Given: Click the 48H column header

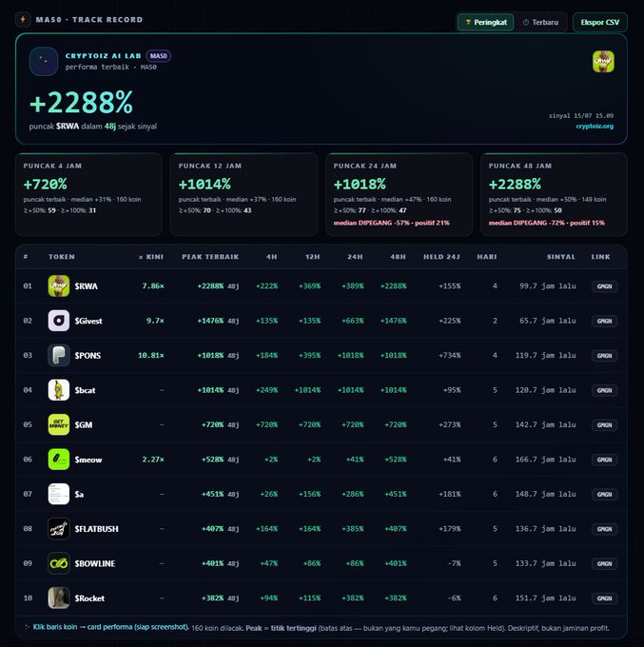Looking at the screenshot, I should [x=398, y=257].
